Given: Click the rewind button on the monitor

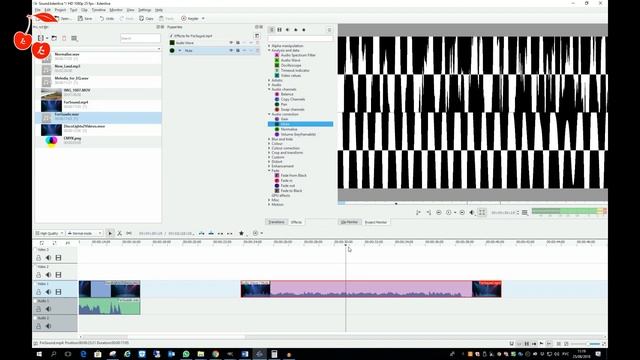Looking at the screenshot, I should click(439, 213).
